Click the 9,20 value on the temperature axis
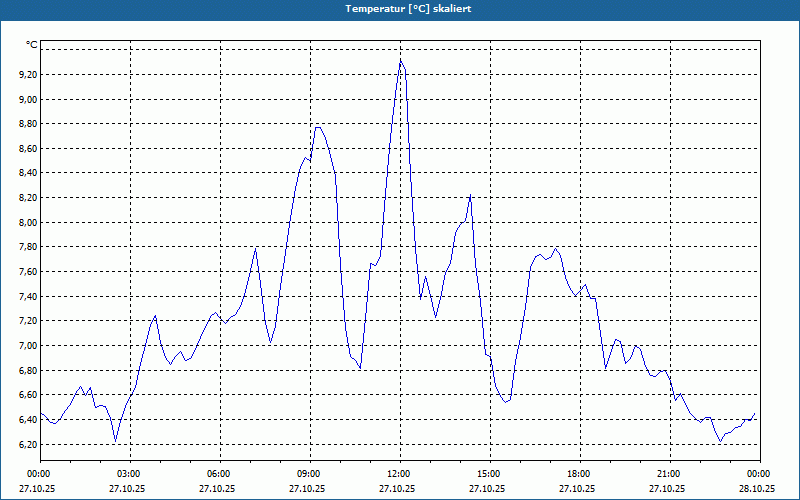Screen dimensions: 800x500 coord(29,75)
